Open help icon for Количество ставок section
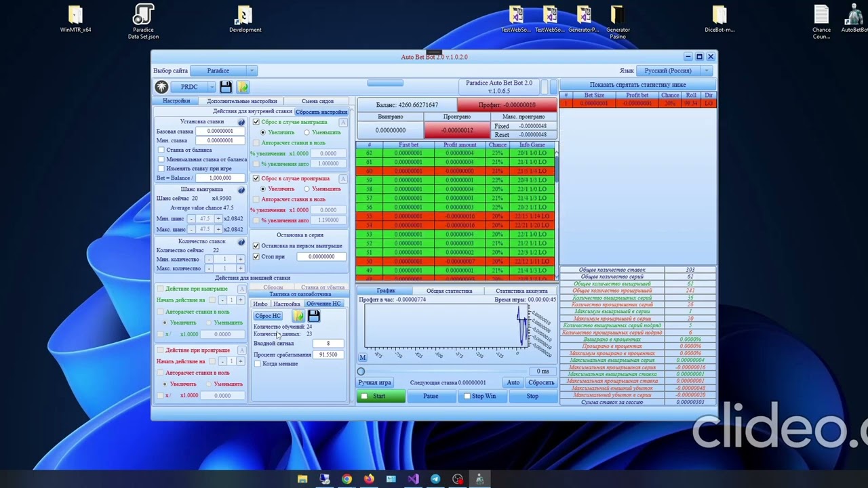Screen dimensions: 868x488 click(241, 242)
